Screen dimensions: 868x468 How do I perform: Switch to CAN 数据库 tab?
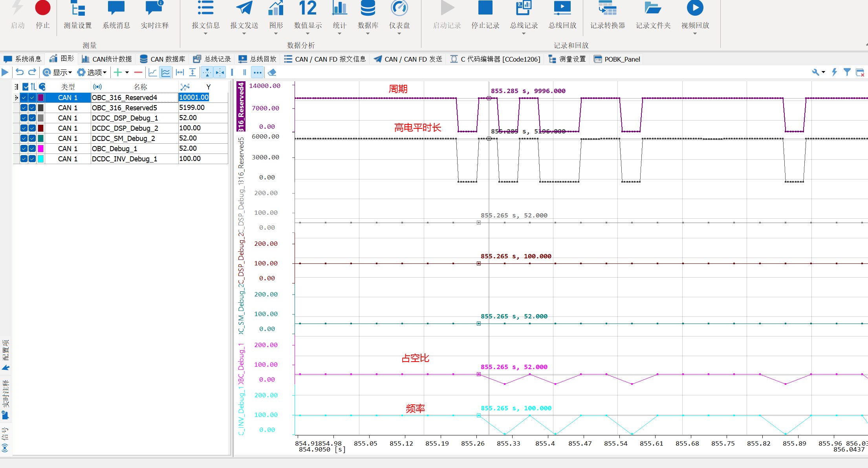pyautogui.click(x=163, y=59)
